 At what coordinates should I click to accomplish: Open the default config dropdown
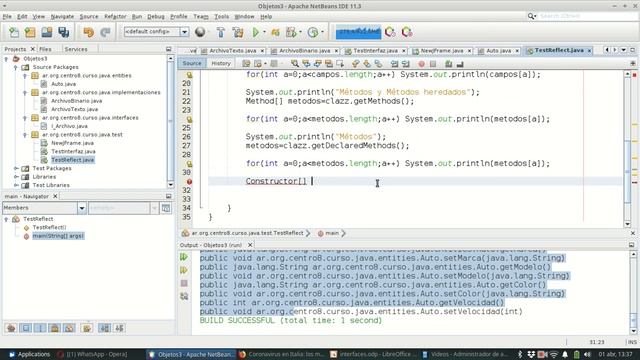(x=184, y=32)
